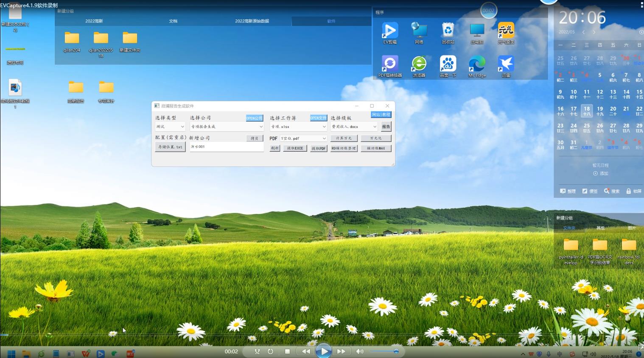Click the 网站|教程 link button

381,114
